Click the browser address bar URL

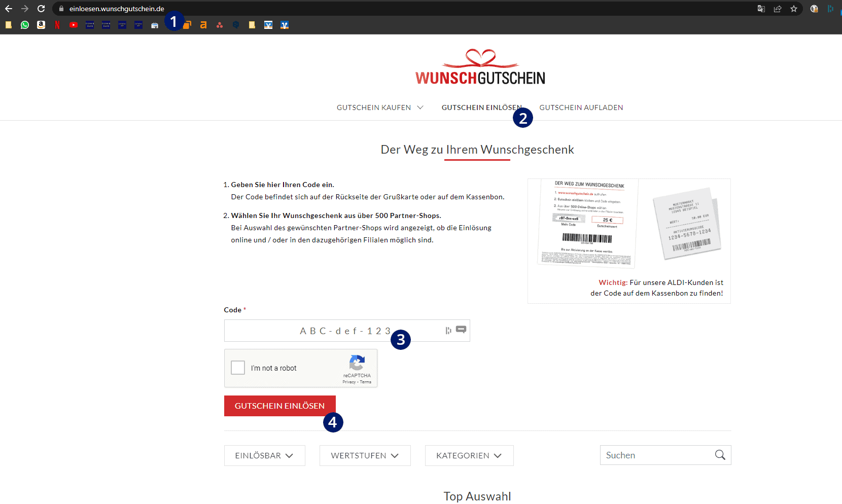(x=117, y=9)
